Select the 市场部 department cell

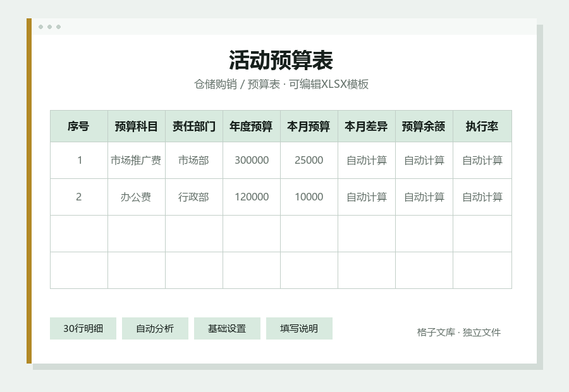coord(194,160)
